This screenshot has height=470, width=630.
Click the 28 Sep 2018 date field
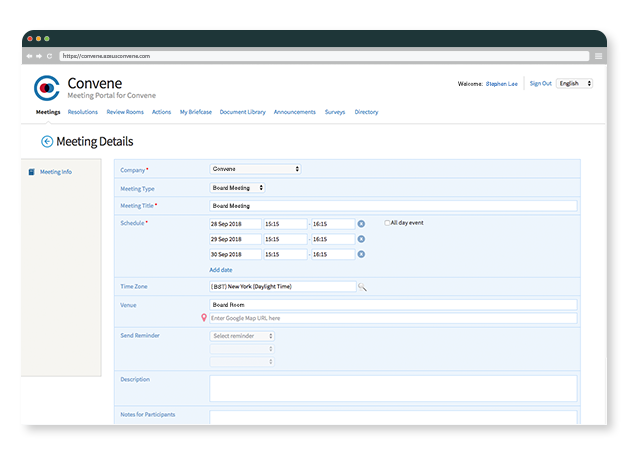tap(235, 224)
